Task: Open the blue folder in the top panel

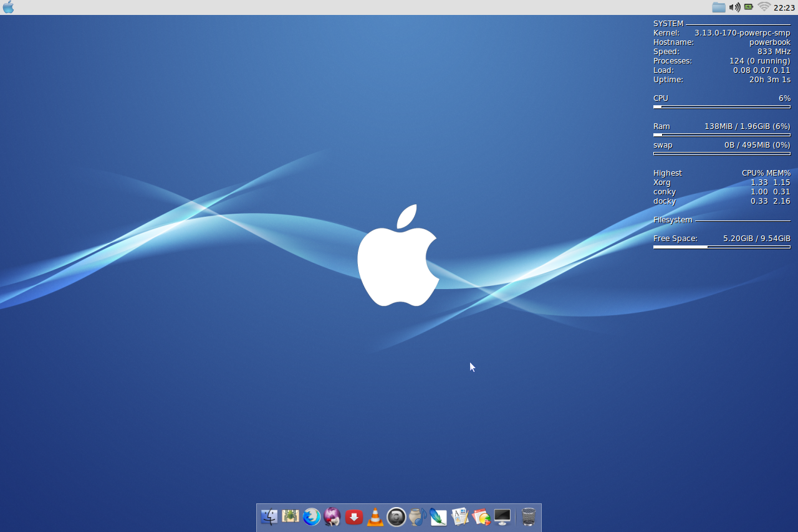Action: click(719, 7)
